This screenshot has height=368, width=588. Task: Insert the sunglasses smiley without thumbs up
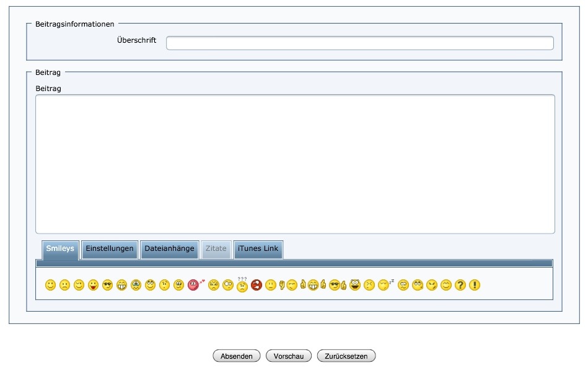click(x=107, y=285)
